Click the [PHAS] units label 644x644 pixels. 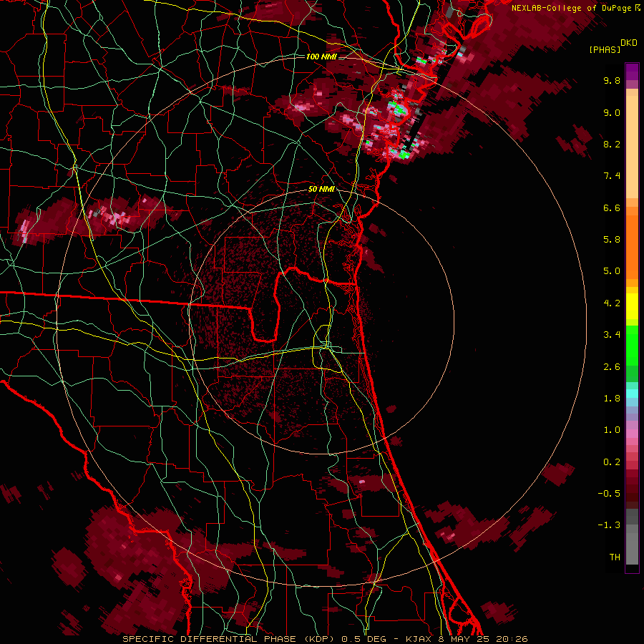605,49
